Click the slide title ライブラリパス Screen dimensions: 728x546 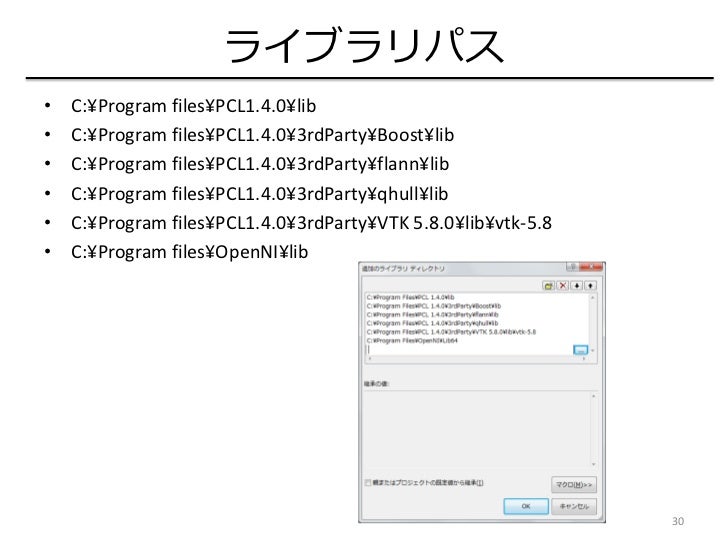tap(364, 45)
